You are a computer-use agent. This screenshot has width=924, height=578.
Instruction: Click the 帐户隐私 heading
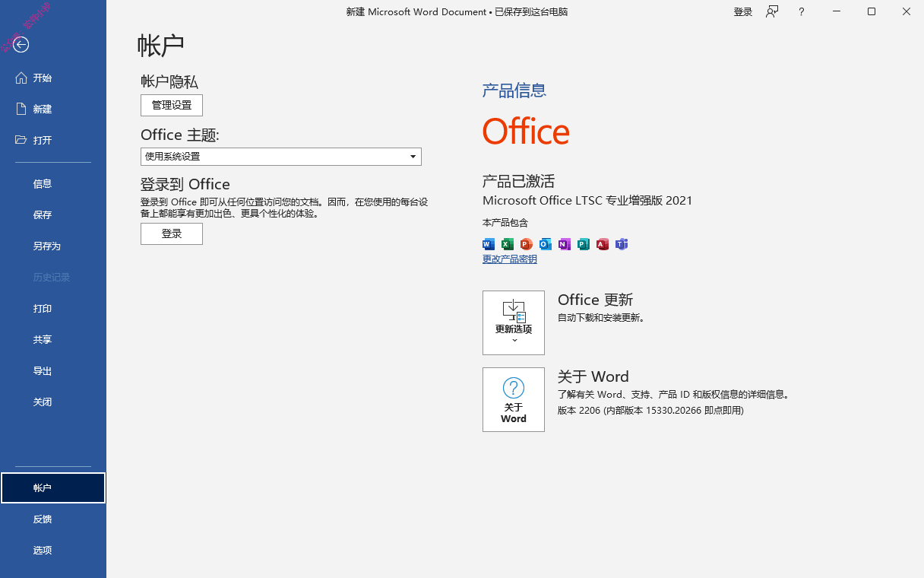[169, 81]
